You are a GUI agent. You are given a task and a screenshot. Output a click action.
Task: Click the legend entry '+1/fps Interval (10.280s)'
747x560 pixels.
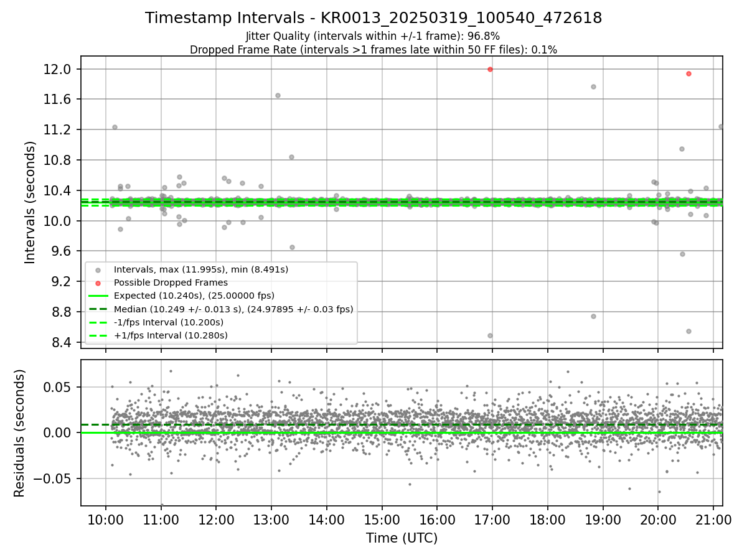(x=171, y=335)
